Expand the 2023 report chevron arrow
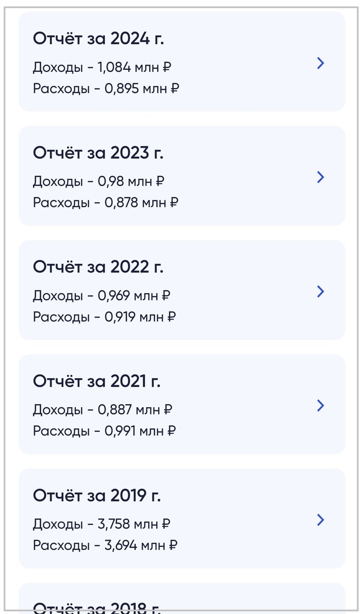364x614 pixels. tap(321, 177)
